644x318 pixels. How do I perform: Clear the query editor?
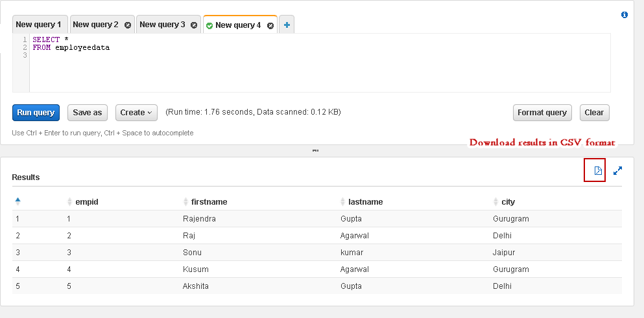[x=594, y=113]
